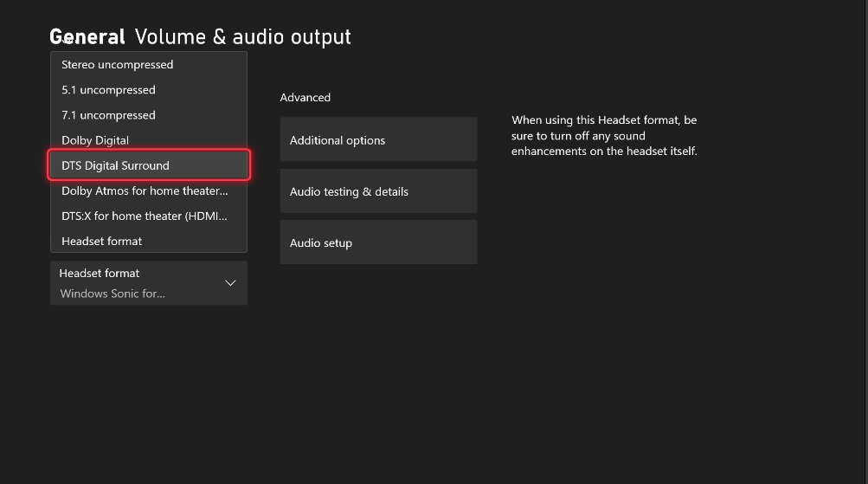This screenshot has height=484, width=868.
Task: Click the Volume & audio output title
Action: click(x=243, y=36)
